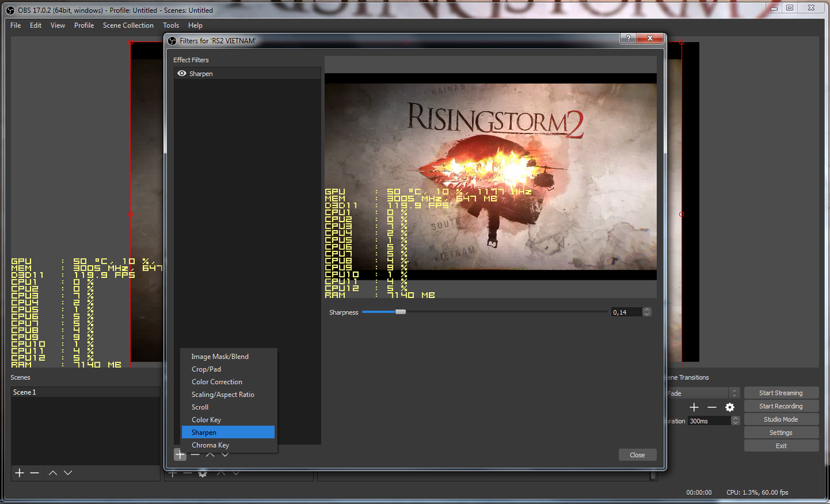Remove the scene transition with the minus icon
Screen dimensions: 830x504
click(711, 407)
